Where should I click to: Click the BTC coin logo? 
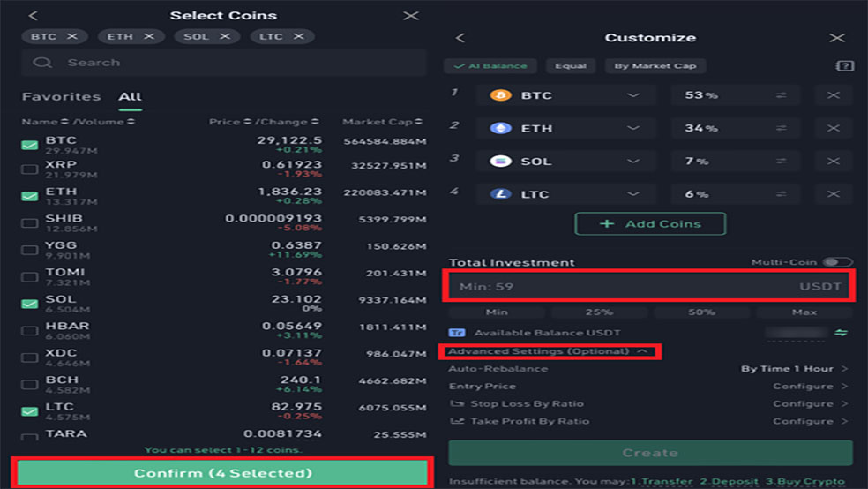pyautogui.click(x=500, y=95)
